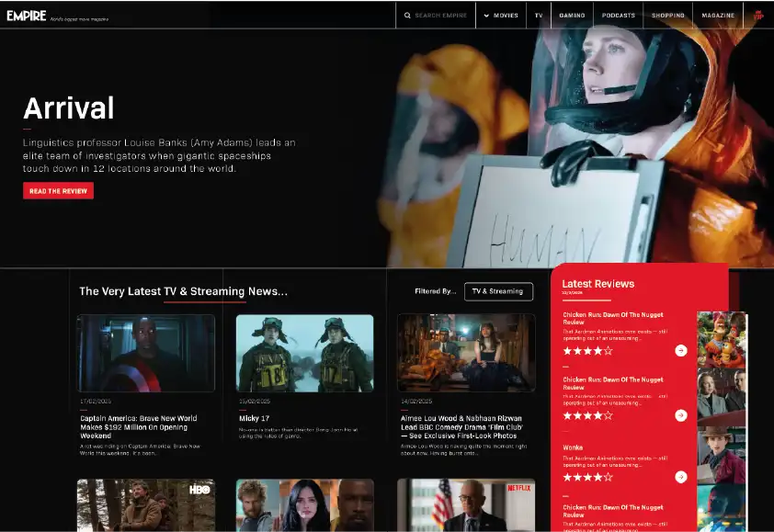Screen dimensions: 774x532
Task: Click the Netflix logo on the flag image
Action: 519,488
